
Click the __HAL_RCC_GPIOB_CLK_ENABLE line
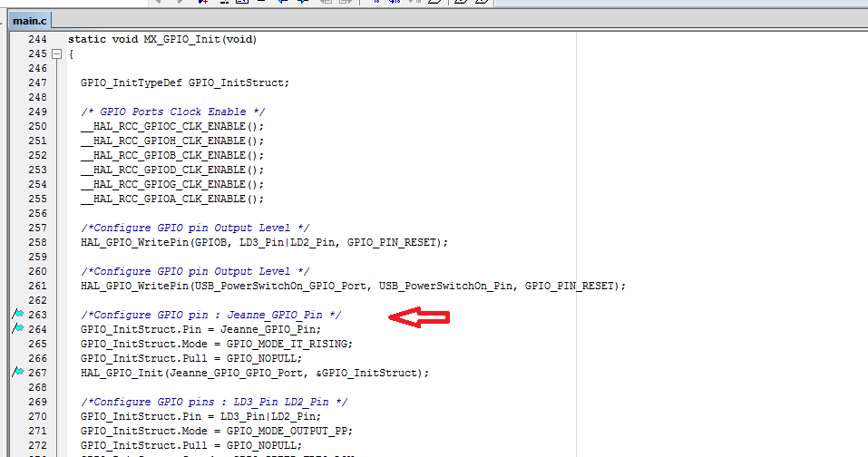[x=172, y=155]
